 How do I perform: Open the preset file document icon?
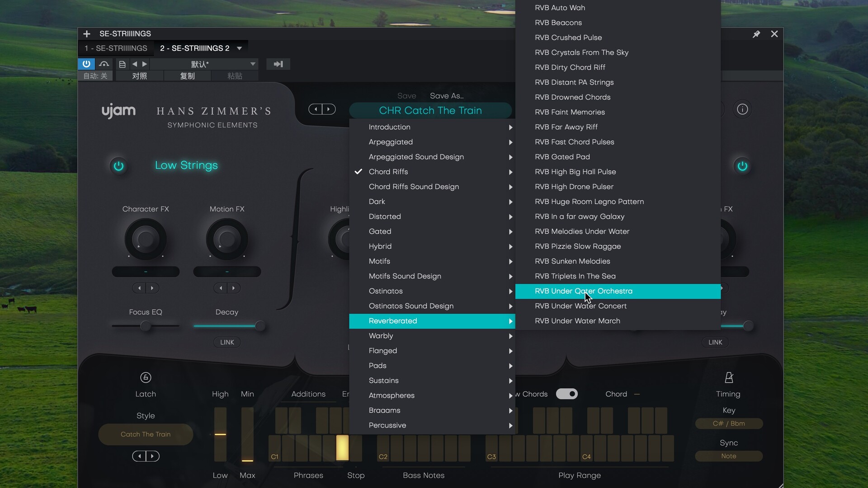point(122,64)
